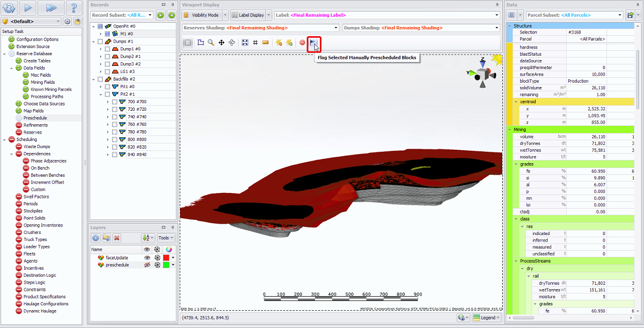
Task: Open the Reserves Shading dropdown
Action: coord(336,28)
